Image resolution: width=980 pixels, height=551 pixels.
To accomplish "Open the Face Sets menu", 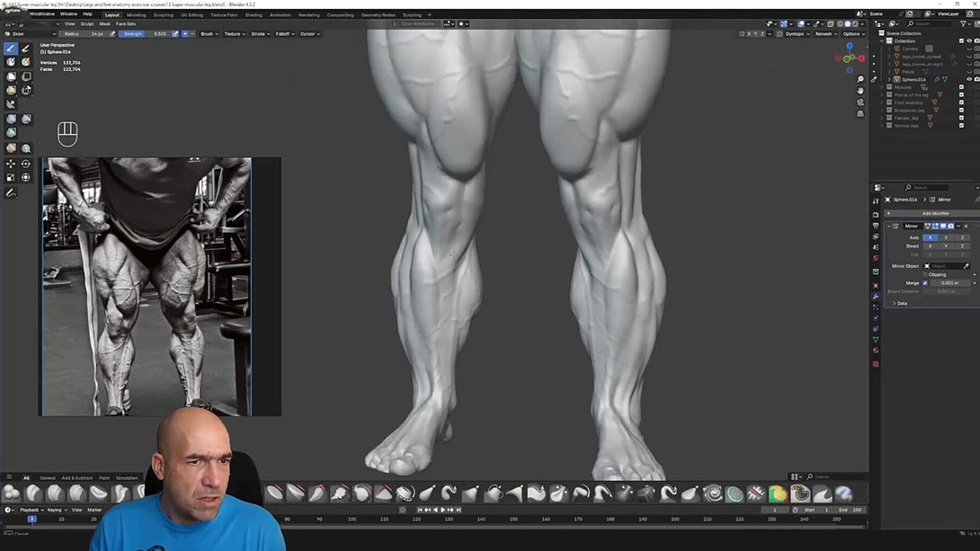I will 126,23.
